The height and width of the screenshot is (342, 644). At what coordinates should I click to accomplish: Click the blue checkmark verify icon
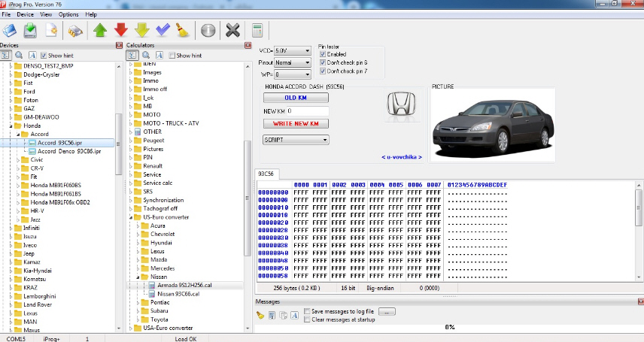pos(163,31)
